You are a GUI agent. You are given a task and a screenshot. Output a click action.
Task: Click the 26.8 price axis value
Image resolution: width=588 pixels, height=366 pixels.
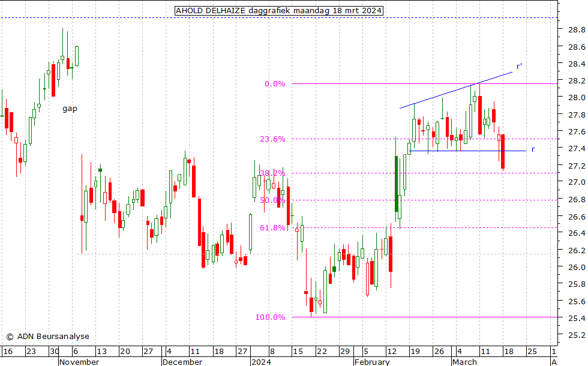[577, 199]
